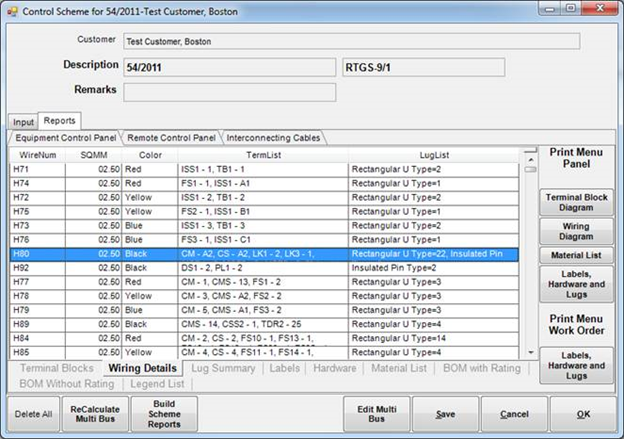This screenshot has width=624, height=439.
Task: Click the Delete All button
Action: coord(33,413)
